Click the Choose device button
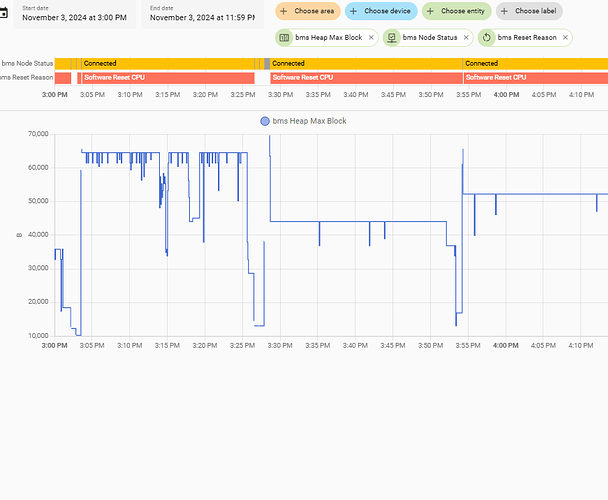 (x=381, y=11)
